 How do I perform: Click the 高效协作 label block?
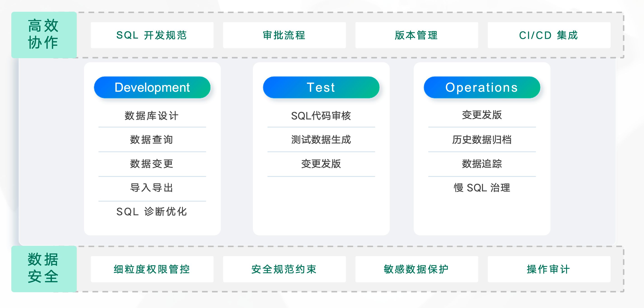pyautogui.click(x=44, y=35)
